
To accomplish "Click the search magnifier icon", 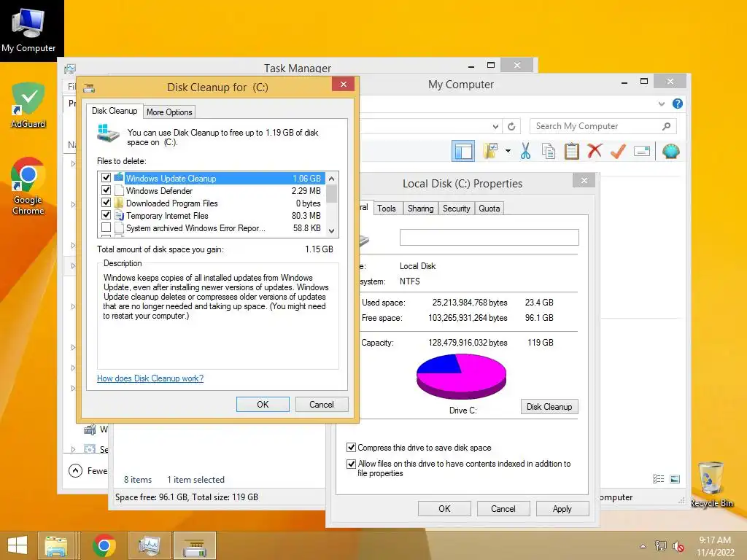I will click(667, 126).
